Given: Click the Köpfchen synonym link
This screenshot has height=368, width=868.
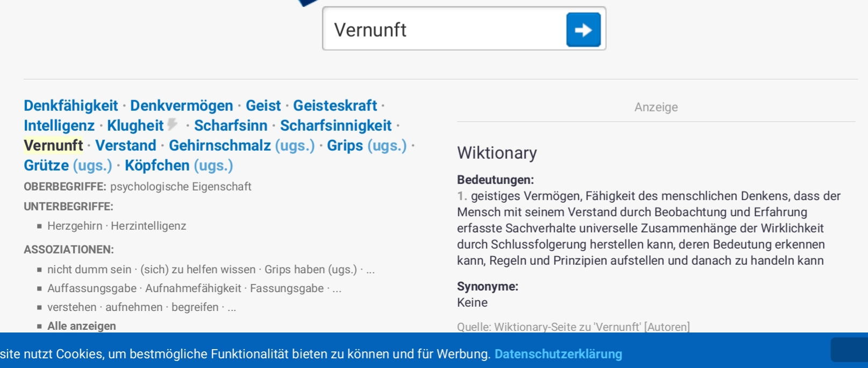Looking at the screenshot, I should tap(157, 165).
